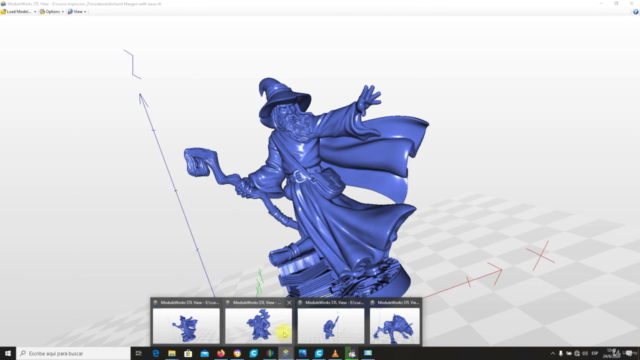This screenshot has height=360, width=640.
Task: Click the blue help icon at top right
Action: [x=636, y=12]
